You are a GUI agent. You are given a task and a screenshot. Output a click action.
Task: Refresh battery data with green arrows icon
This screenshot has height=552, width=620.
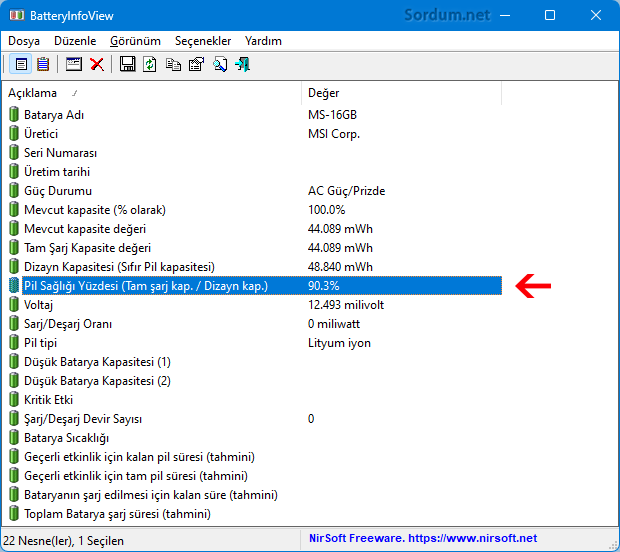click(x=149, y=64)
